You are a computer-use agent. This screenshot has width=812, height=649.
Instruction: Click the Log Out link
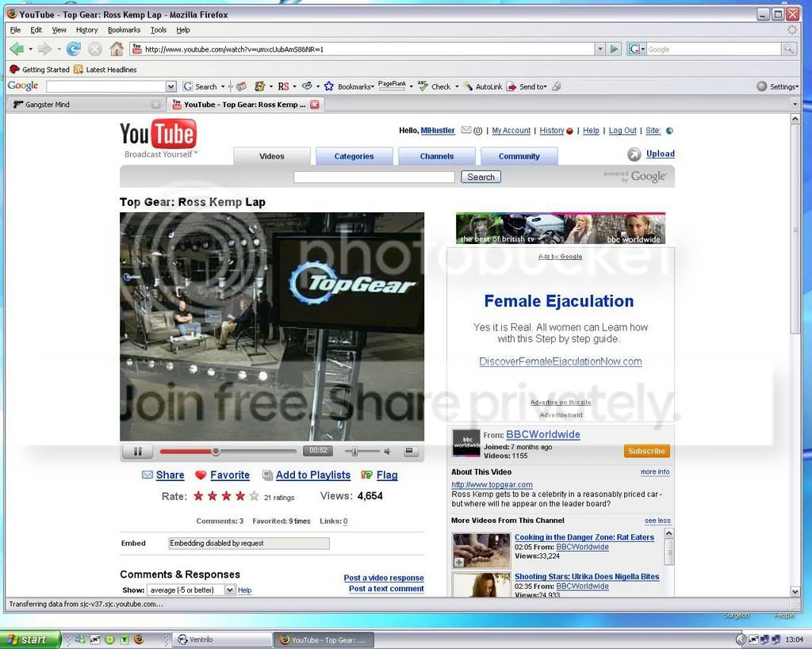[x=622, y=131]
